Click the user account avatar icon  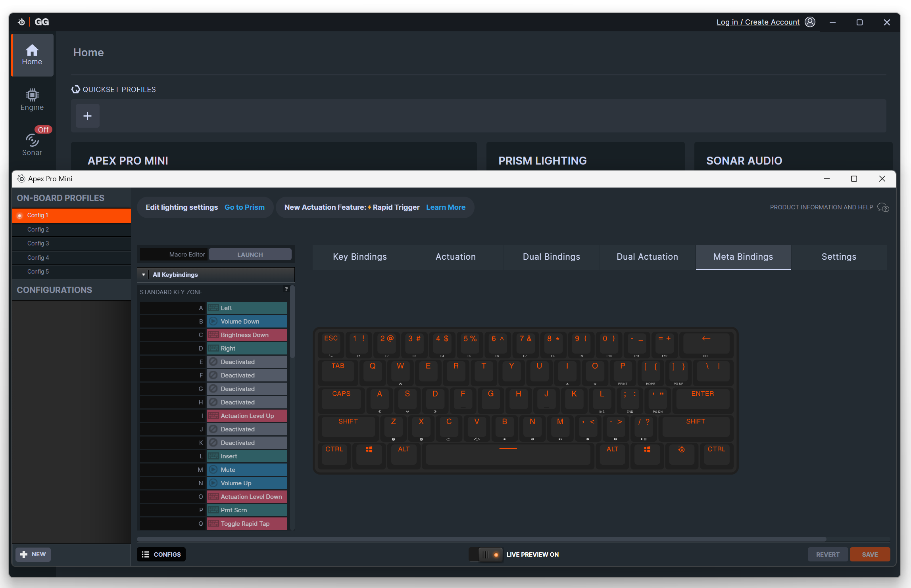point(810,22)
